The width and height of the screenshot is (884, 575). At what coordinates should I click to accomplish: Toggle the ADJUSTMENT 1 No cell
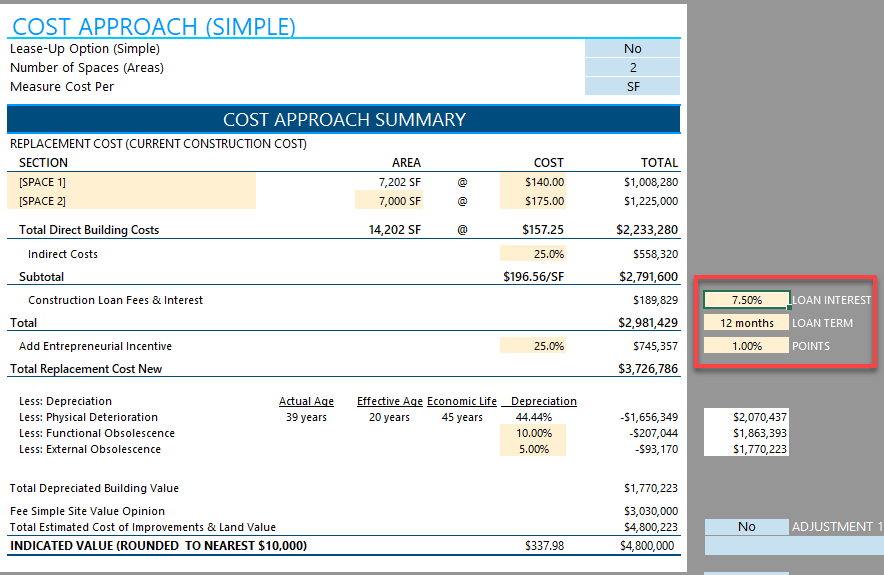[x=746, y=527]
